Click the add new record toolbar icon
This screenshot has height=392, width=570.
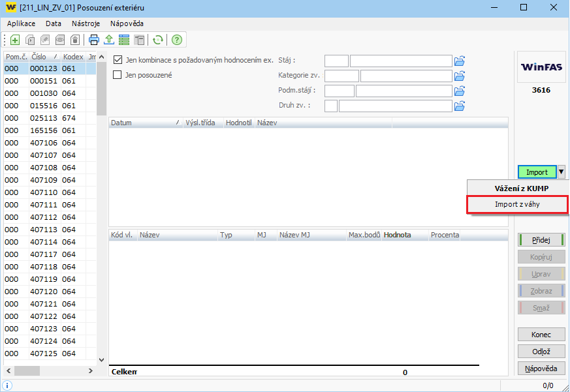15,40
